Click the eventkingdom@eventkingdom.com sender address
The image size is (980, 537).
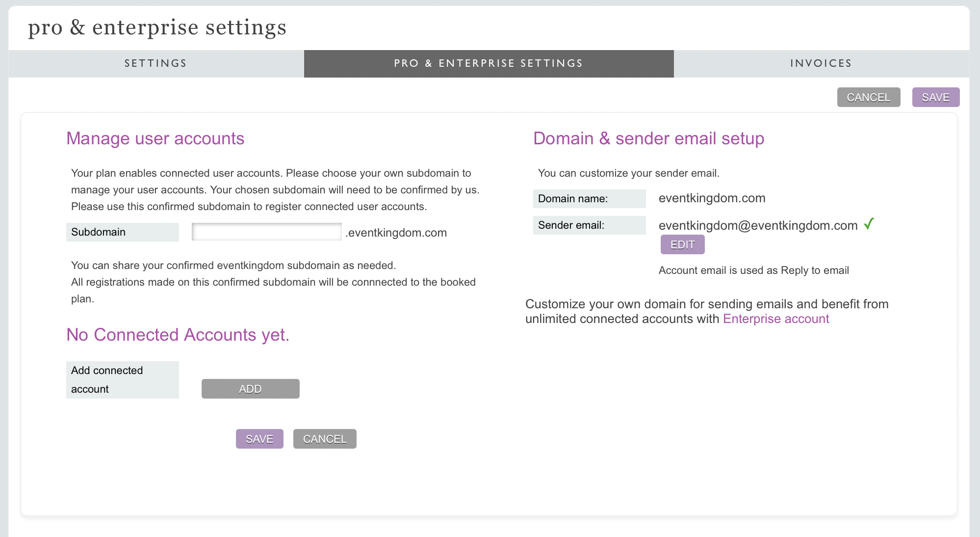(x=758, y=225)
